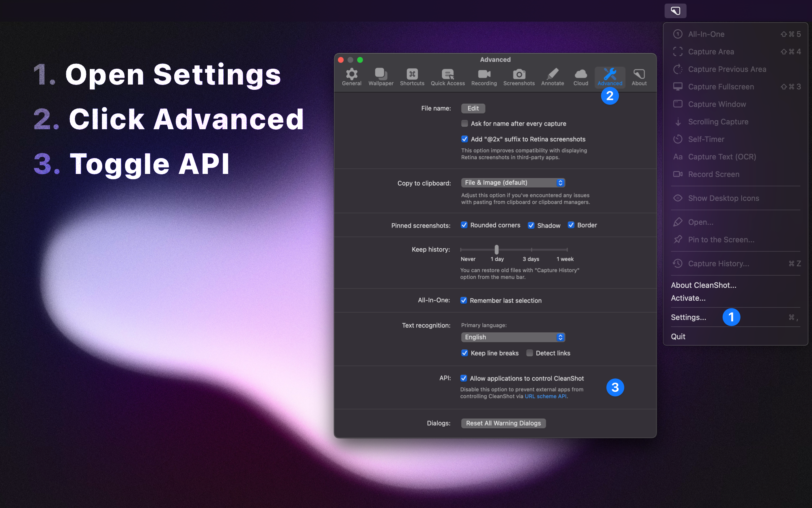Click Reset All Warning Dialogs button
This screenshot has width=812, height=508.
click(x=503, y=423)
